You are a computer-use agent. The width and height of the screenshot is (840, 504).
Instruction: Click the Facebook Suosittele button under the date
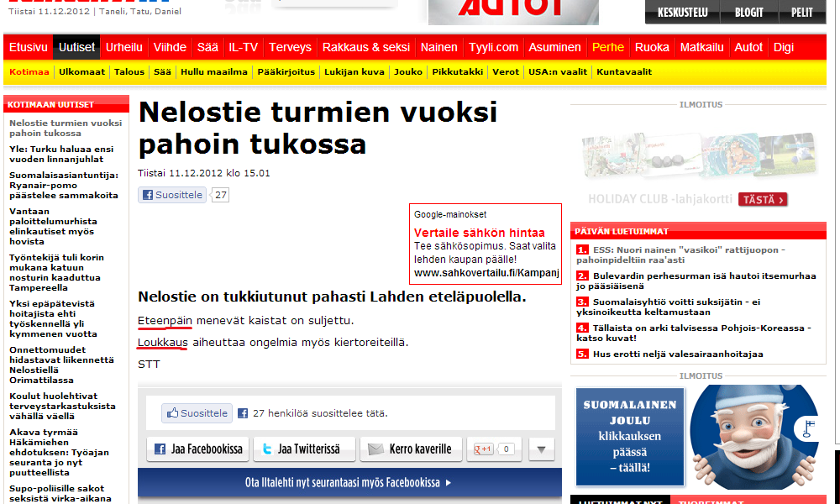(x=172, y=195)
